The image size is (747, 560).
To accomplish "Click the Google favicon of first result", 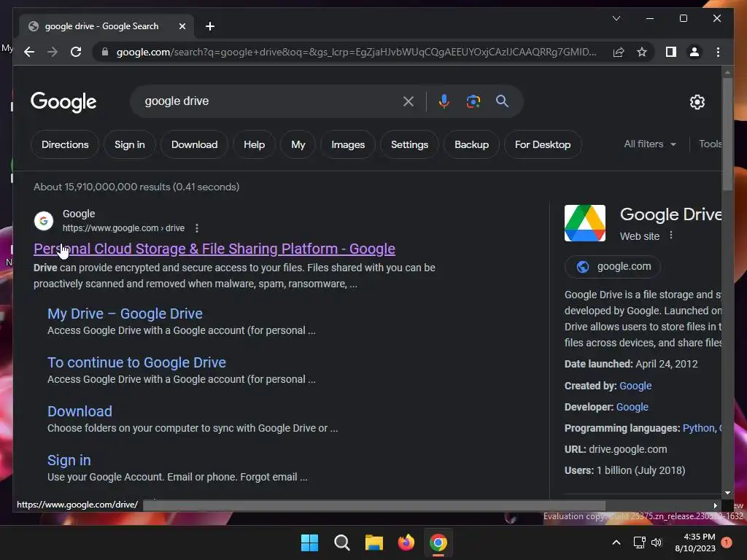I will (44, 221).
